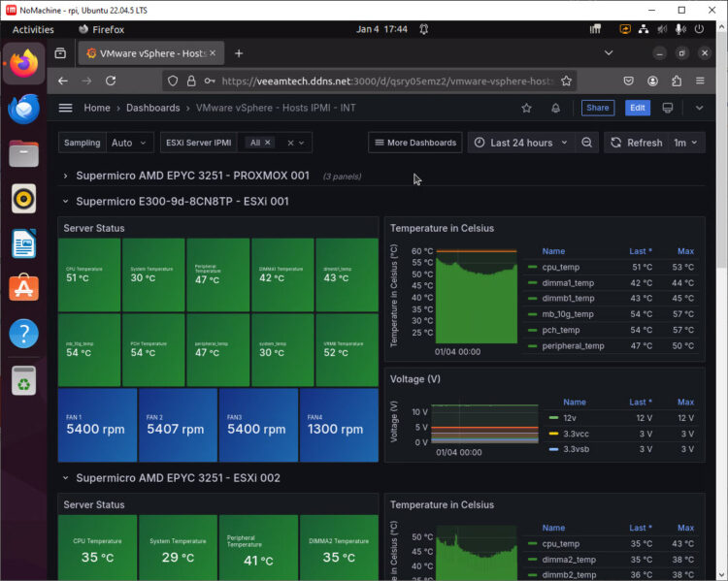Screen dimensions: 728x581
Task: Open the Sampling Auto dropdown
Action: (x=130, y=143)
